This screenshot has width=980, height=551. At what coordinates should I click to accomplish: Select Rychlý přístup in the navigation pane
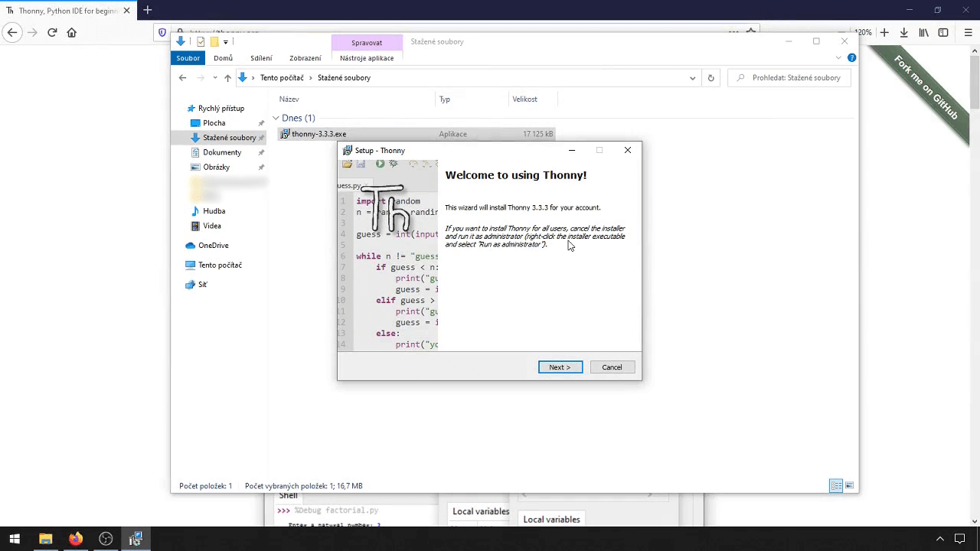(221, 109)
